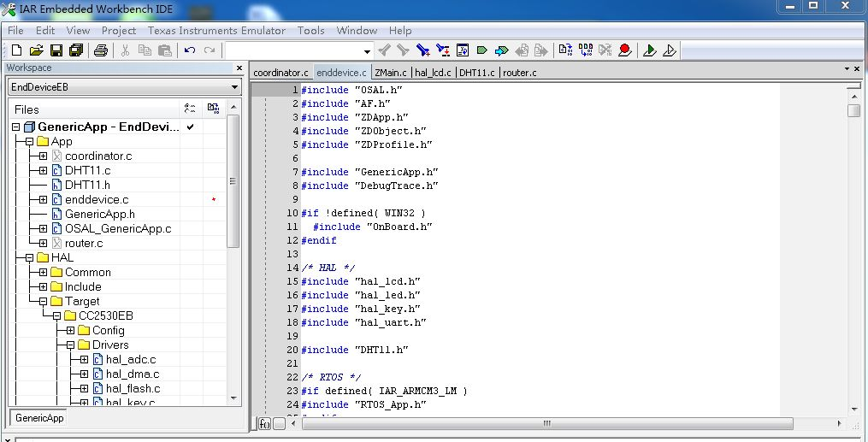Click the green Download and Debug icon
Viewport: 868px width, 442px height.
click(650, 50)
